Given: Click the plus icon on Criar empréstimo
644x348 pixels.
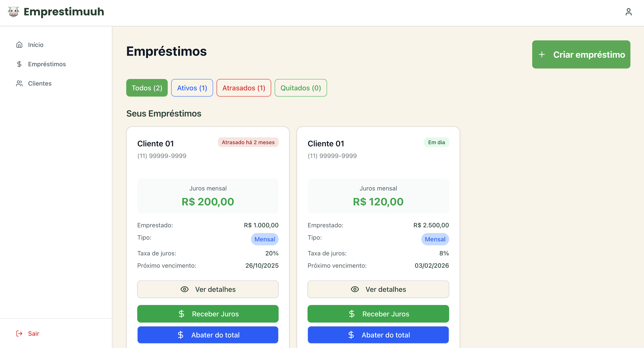Looking at the screenshot, I should 542,55.
